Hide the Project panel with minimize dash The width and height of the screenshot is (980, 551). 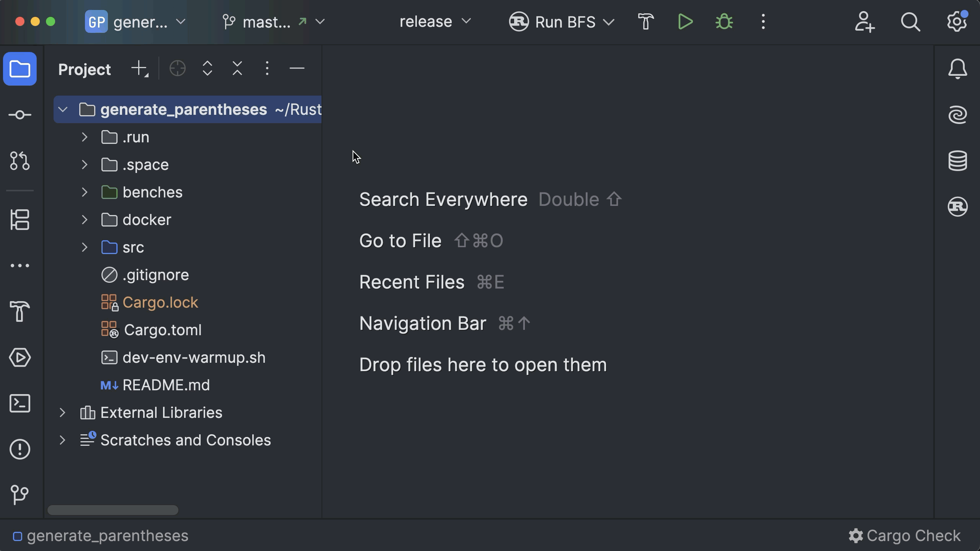(x=297, y=69)
